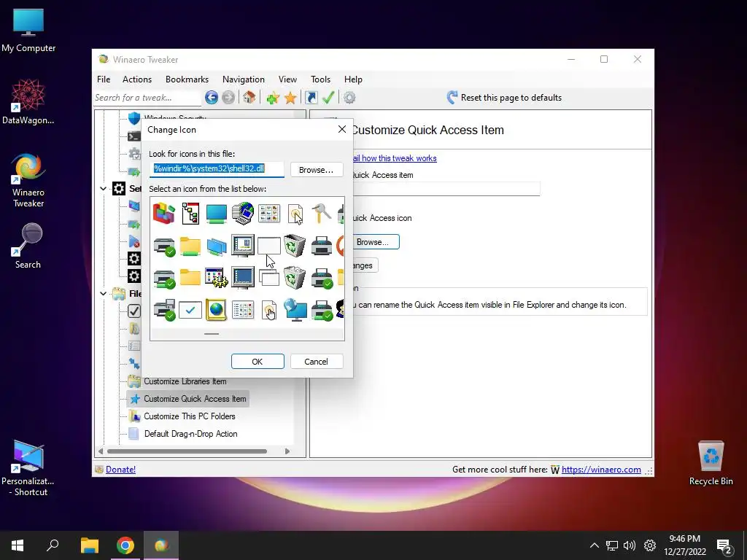The image size is (747, 560).
Task: Open the Windows Start menu
Action: (18, 545)
